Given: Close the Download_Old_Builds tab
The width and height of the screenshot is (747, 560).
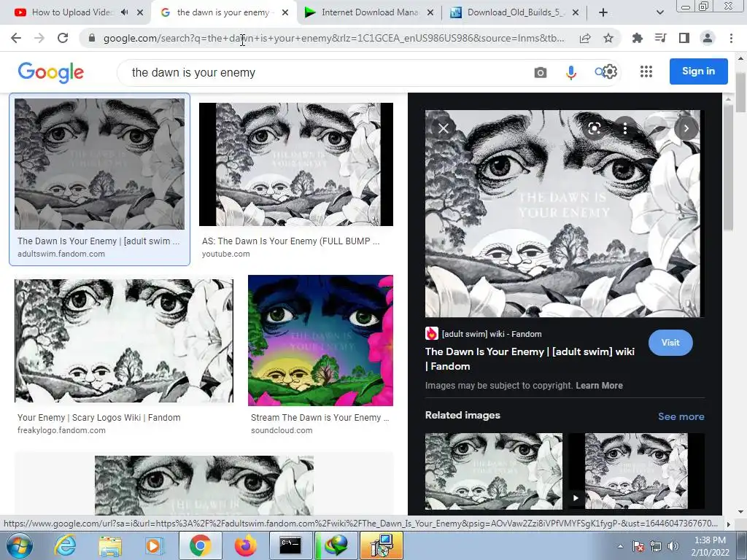Looking at the screenshot, I should [576, 12].
